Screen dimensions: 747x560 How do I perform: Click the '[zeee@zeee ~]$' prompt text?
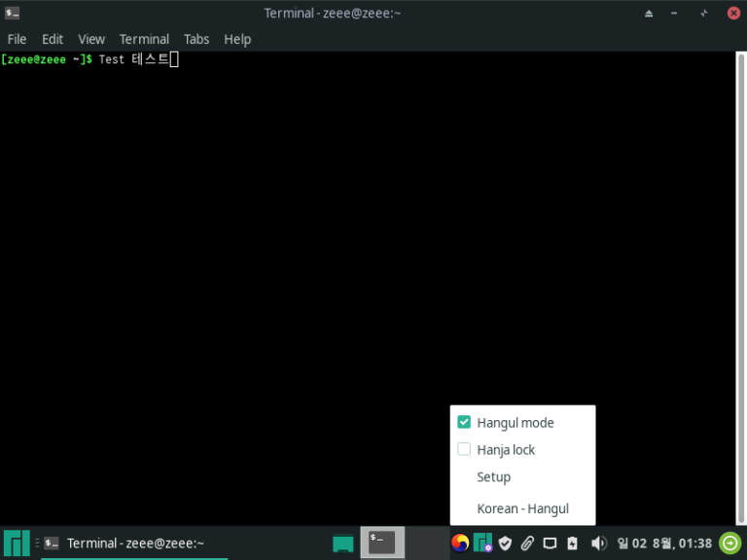click(x=47, y=59)
